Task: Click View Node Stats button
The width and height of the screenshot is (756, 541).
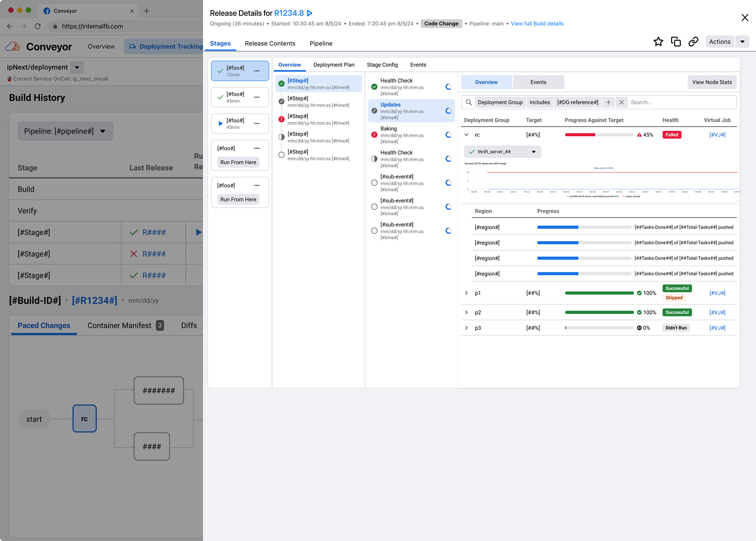Action: (x=712, y=82)
